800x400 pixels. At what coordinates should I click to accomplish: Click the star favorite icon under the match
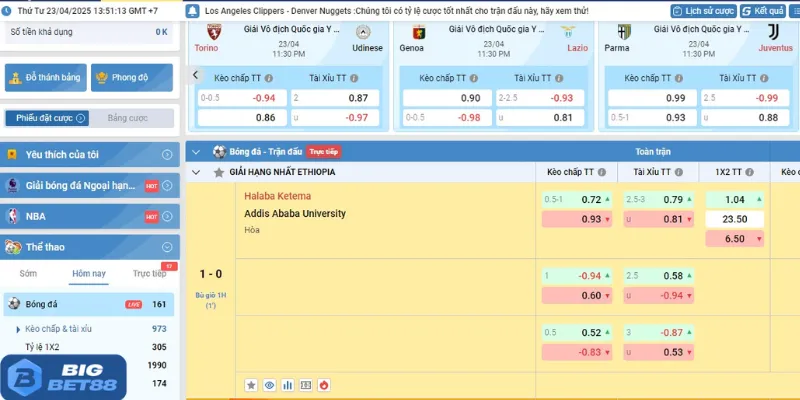[252, 385]
